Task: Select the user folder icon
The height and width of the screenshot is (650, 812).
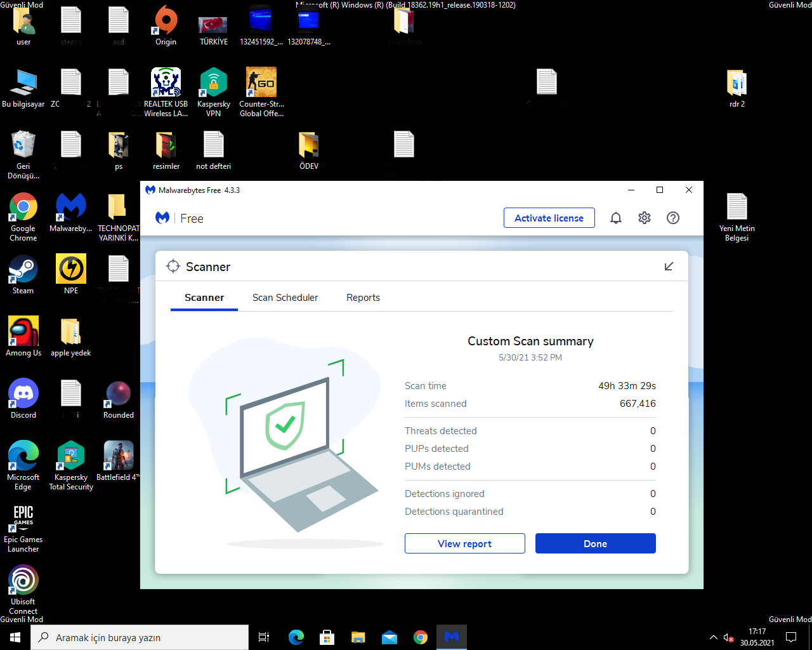Action: (23, 25)
